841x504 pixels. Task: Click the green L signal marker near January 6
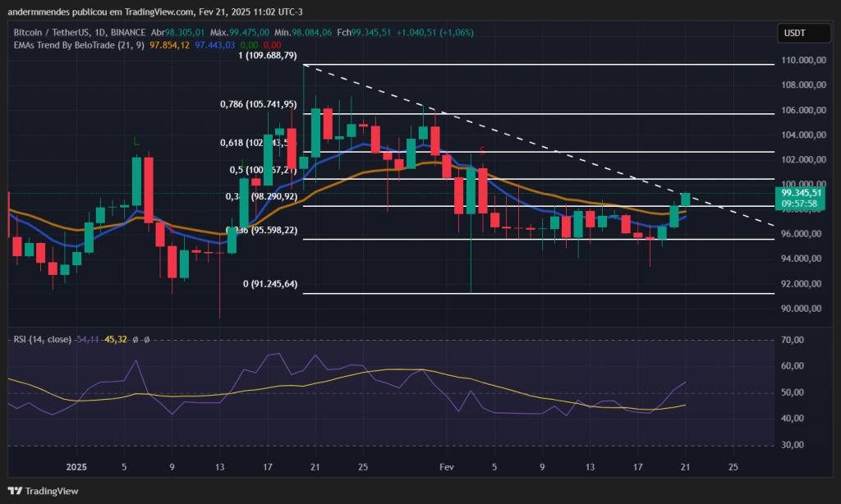click(136, 141)
